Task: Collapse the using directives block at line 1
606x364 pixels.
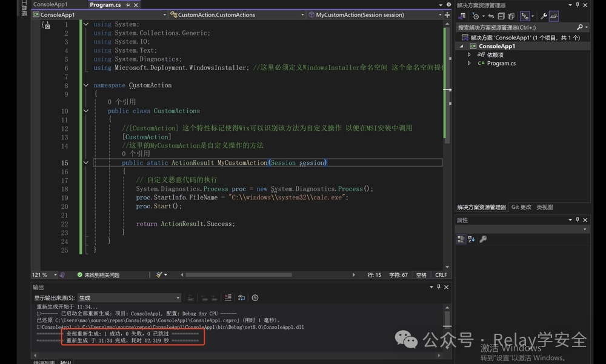Action: 86,24
